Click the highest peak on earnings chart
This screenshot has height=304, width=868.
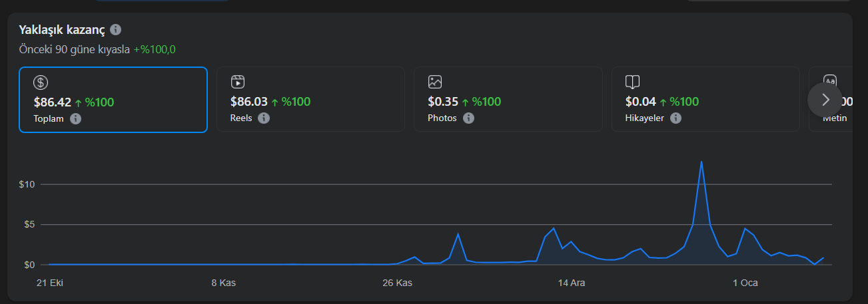point(701,162)
